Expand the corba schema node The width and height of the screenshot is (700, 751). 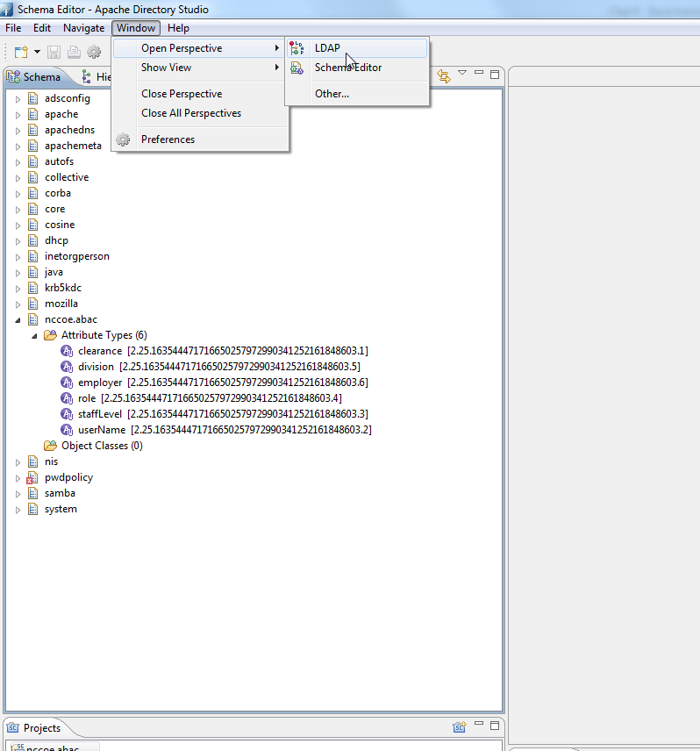point(18,194)
